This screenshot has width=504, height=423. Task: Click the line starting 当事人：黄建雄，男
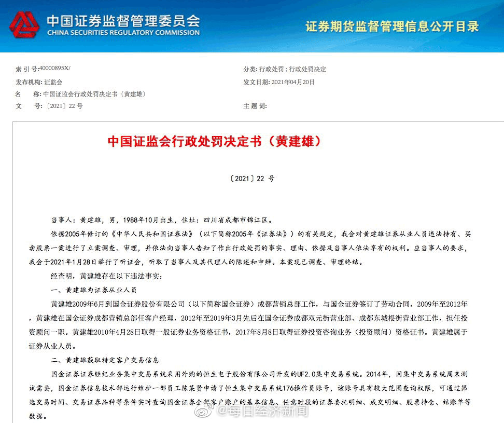(162, 220)
